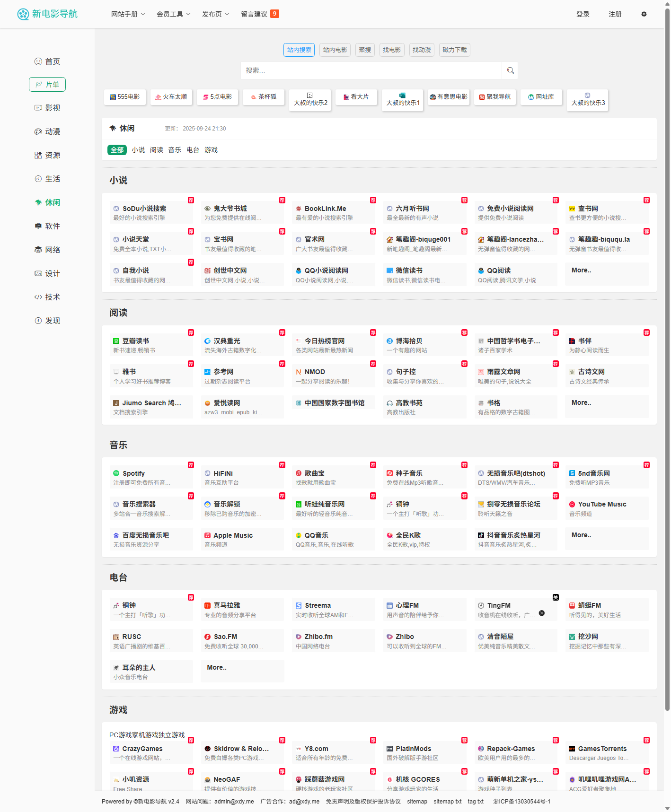671x812 pixels.
Task: Click the 新电影导航 film reel logo
Action: [23, 14]
